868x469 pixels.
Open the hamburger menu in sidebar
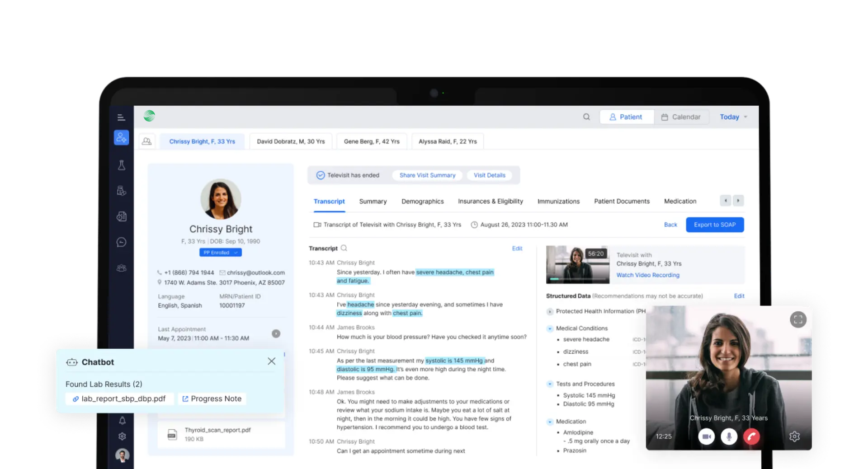[x=121, y=117]
